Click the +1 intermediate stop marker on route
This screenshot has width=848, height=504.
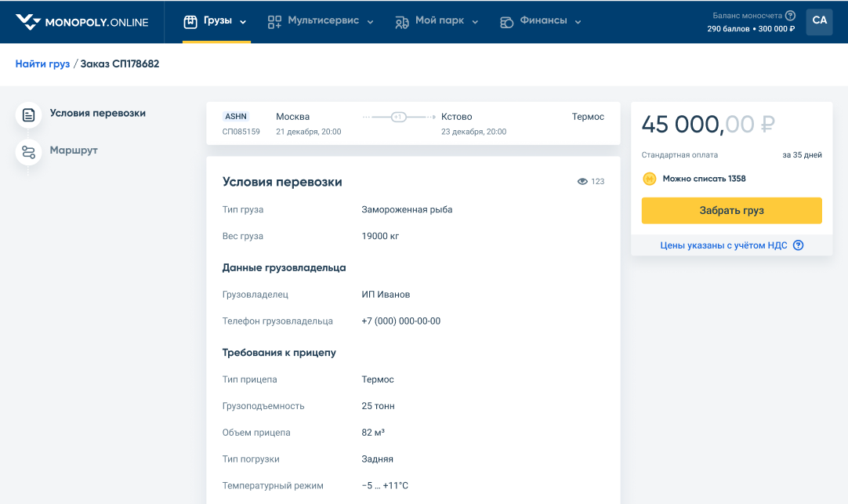pos(399,117)
